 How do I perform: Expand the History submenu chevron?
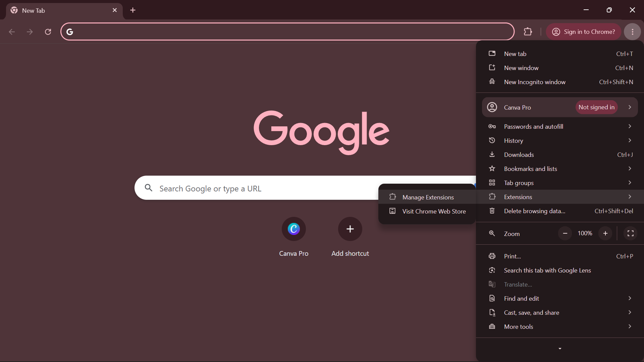tap(630, 140)
